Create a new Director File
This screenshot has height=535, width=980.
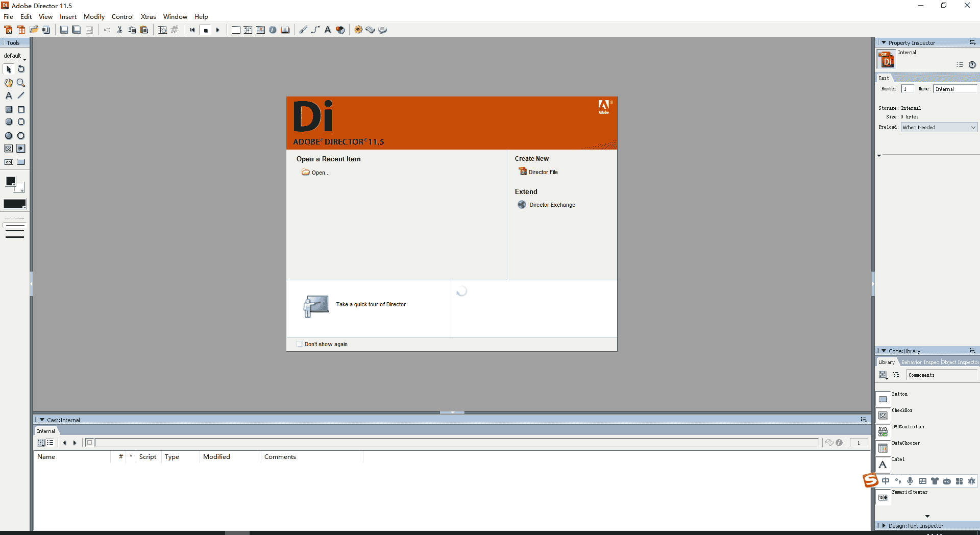[x=538, y=172]
